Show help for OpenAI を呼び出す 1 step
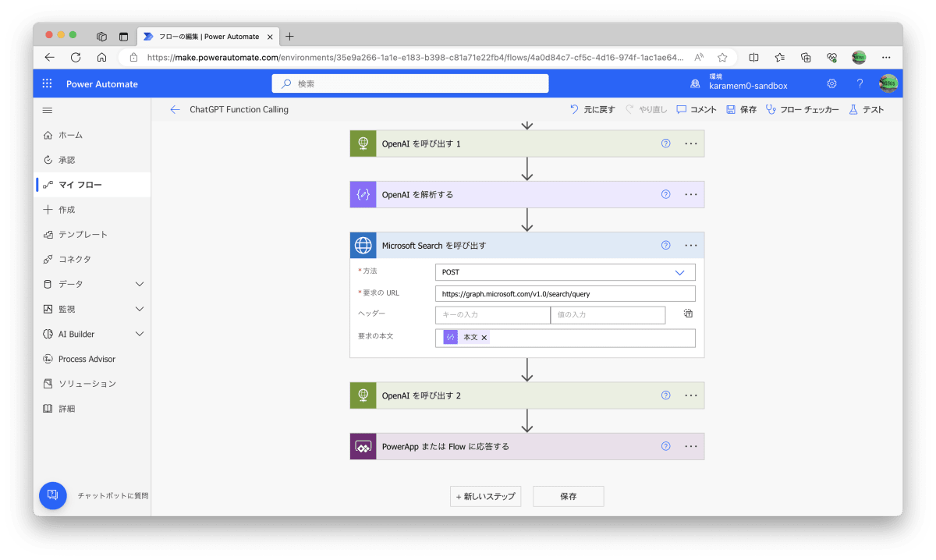 click(x=665, y=144)
